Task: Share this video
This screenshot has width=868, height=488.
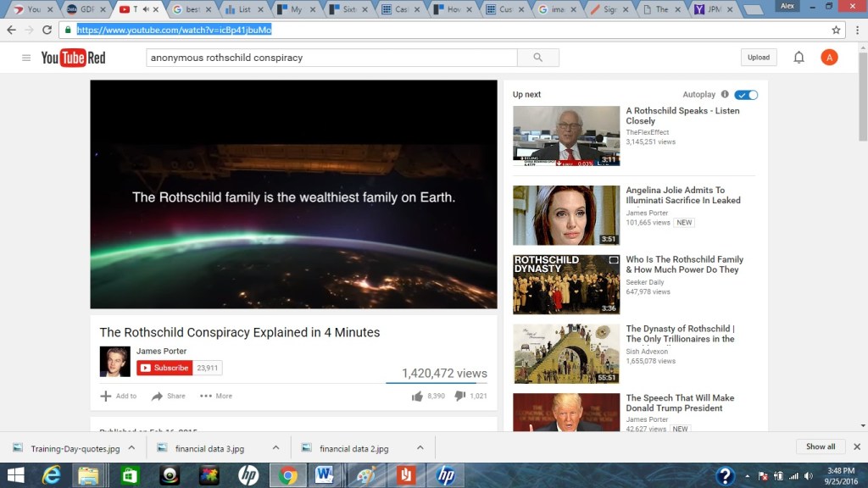Action: click(169, 396)
